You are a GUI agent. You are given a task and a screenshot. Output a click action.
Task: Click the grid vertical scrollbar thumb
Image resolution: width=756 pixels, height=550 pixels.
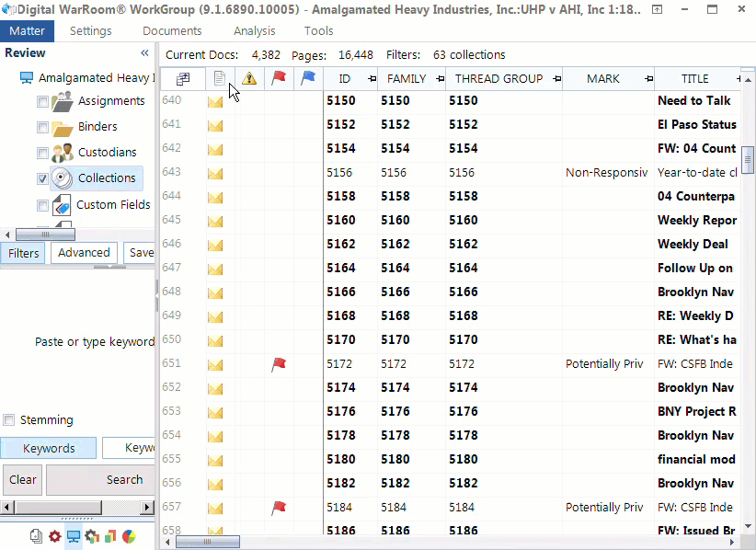748,159
